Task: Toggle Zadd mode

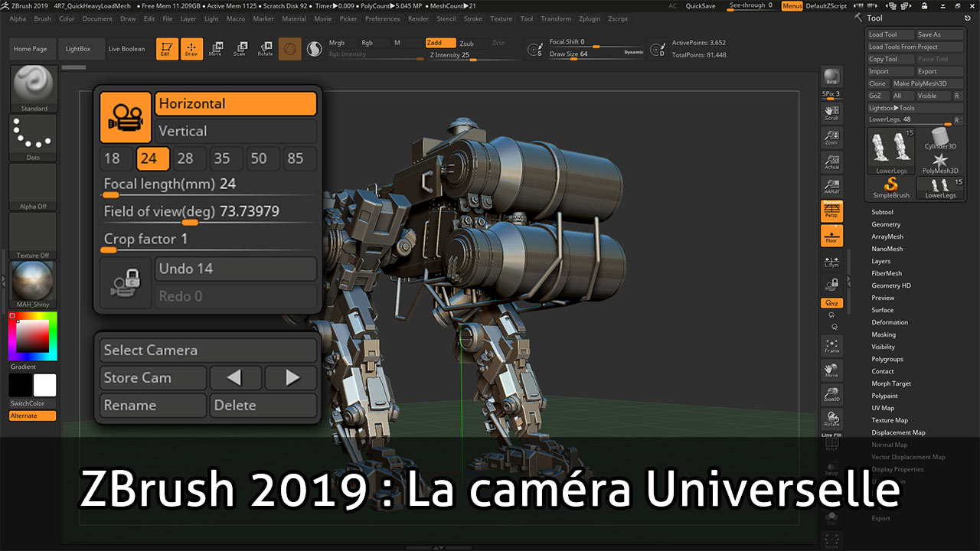Action: (440, 43)
